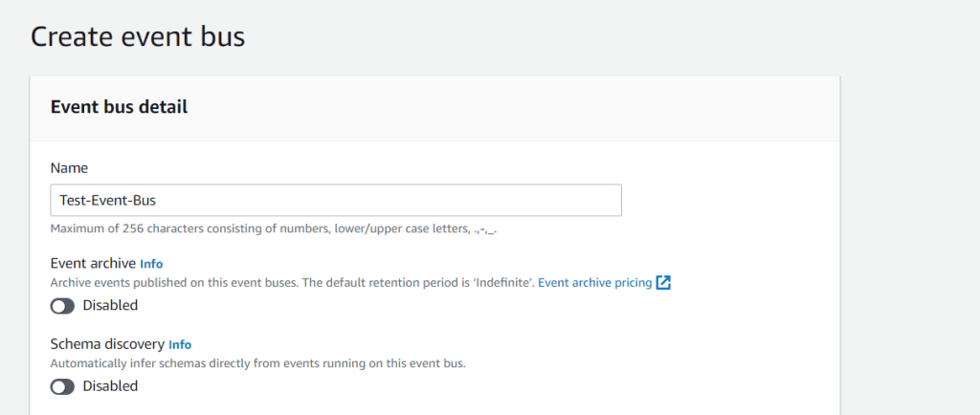This screenshot has width=980, height=415.
Task: Click the Disabled label under Event archive
Action: pos(110,306)
